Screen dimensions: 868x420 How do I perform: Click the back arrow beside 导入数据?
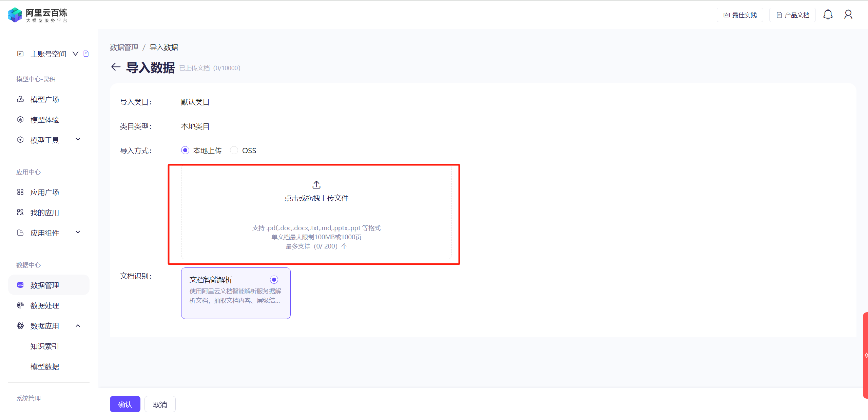pyautogui.click(x=116, y=67)
